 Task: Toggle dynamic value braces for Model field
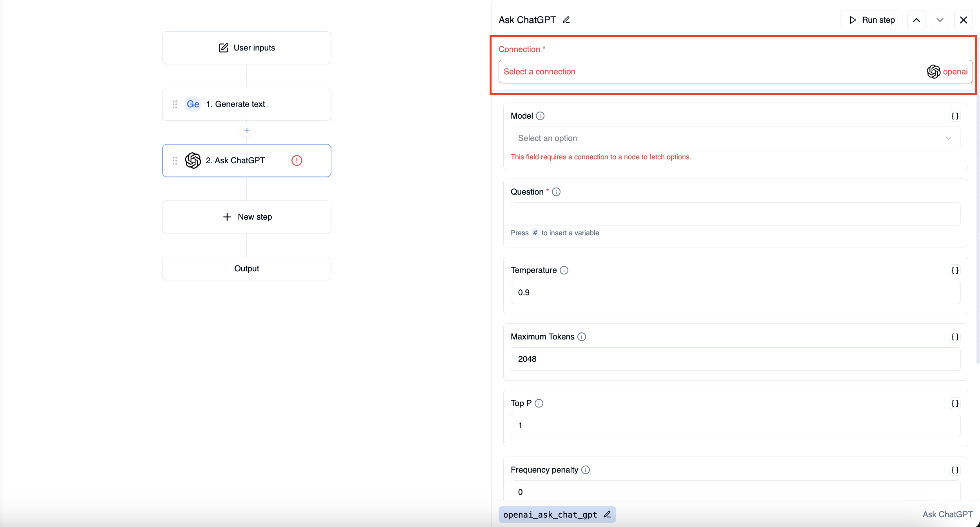pyautogui.click(x=955, y=116)
